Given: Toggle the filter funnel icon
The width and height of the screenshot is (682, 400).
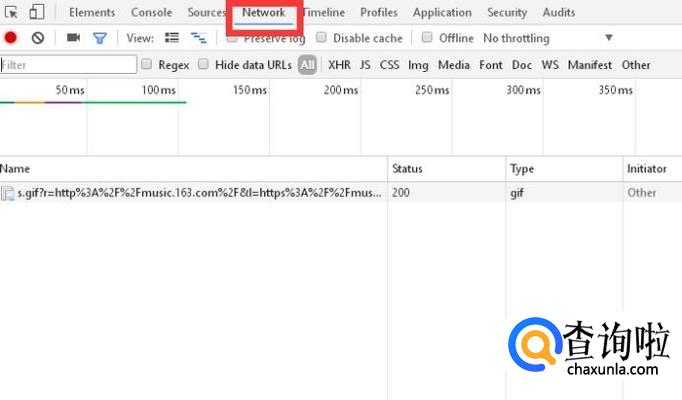Looking at the screenshot, I should point(100,38).
